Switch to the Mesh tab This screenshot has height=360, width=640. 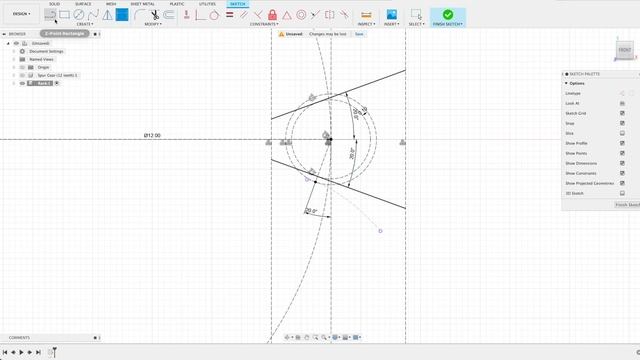point(111,4)
